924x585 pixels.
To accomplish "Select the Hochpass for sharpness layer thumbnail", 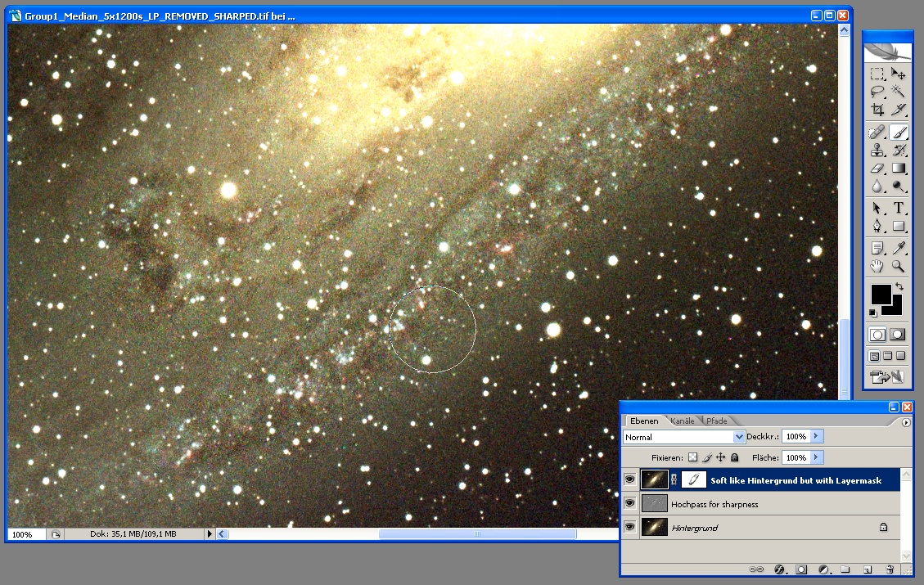I will click(654, 503).
